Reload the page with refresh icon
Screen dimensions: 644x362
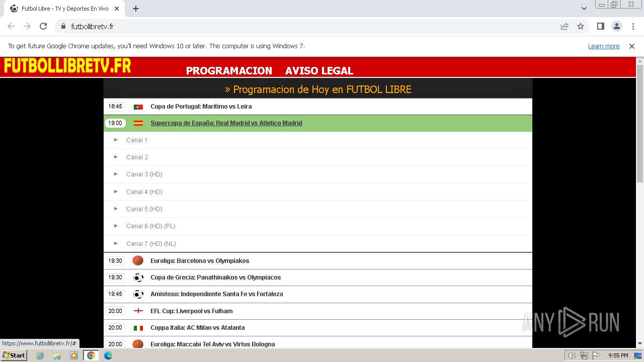pyautogui.click(x=43, y=26)
